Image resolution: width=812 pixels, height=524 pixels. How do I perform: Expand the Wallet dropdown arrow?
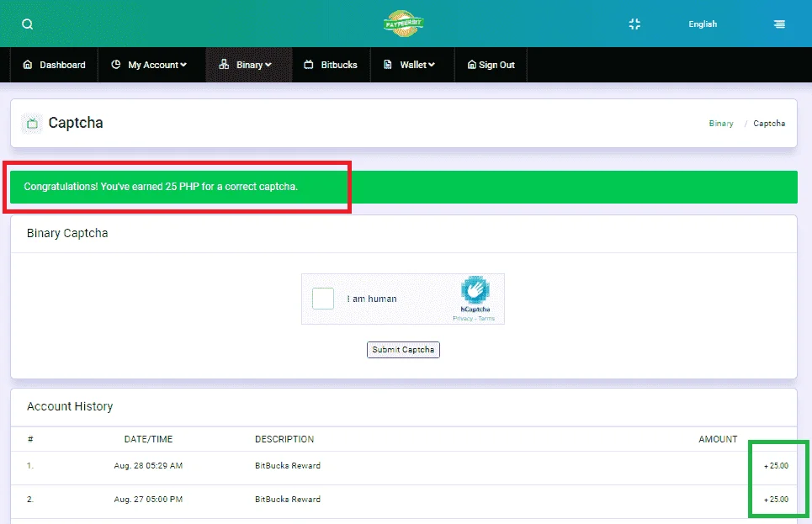point(432,65)
